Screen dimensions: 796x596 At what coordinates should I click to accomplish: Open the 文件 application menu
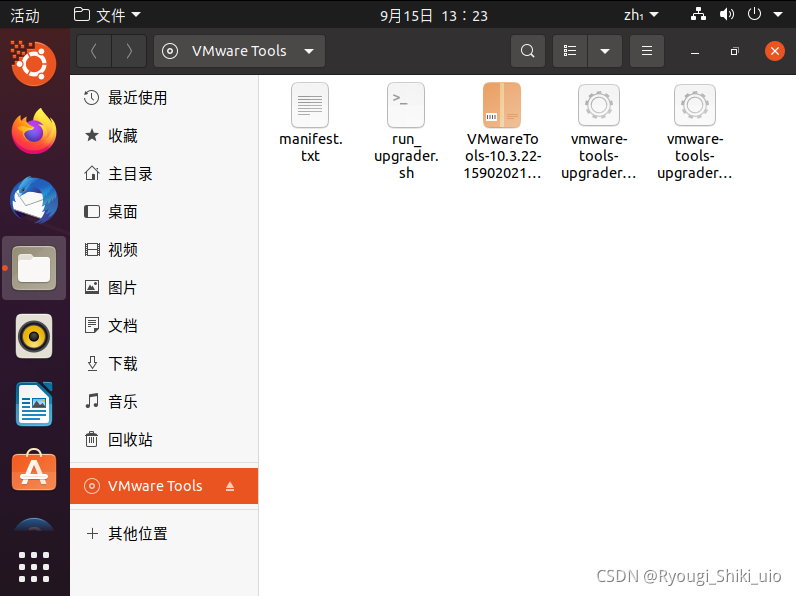[x=107, y=15]
